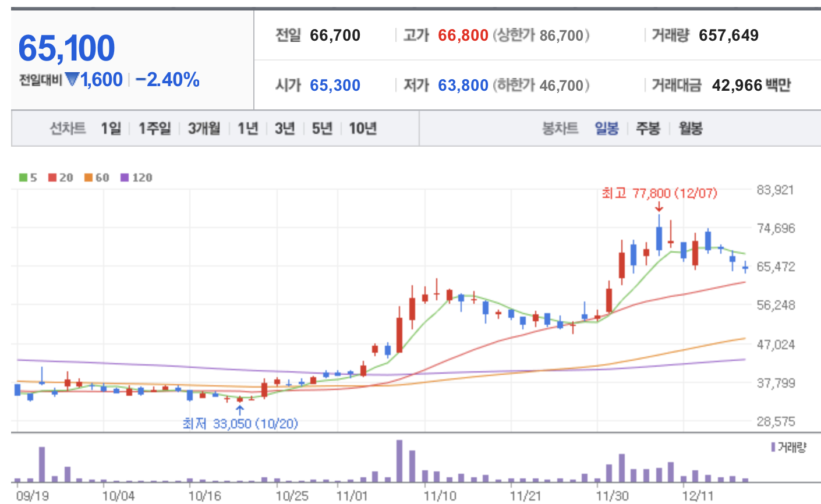Click the 09/19 date axis label
The height and width of the screenshot is (504, 821).
pos(33,496)
